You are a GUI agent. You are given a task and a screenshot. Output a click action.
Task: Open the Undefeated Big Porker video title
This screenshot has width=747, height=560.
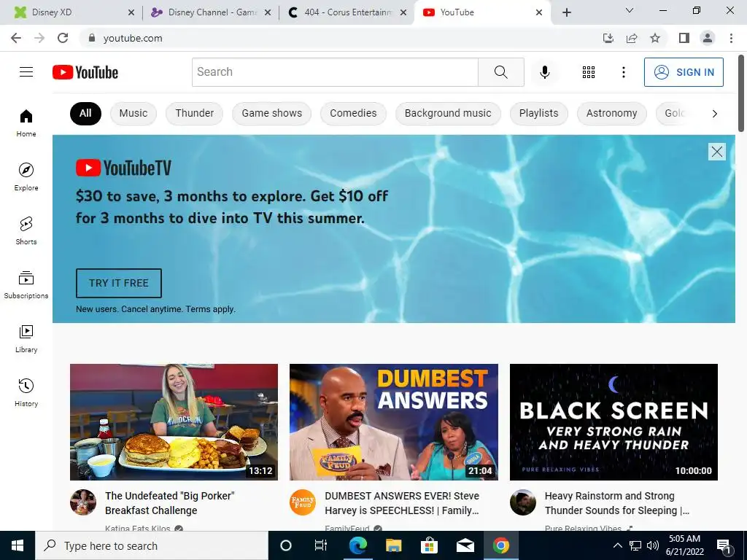(x=169, y=503)
